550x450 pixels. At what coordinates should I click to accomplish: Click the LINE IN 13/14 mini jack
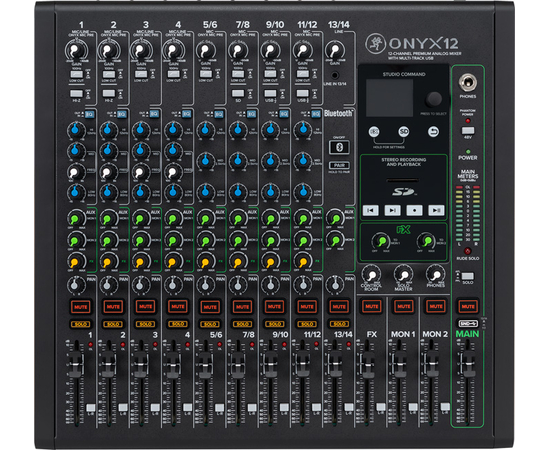[335, 75]
